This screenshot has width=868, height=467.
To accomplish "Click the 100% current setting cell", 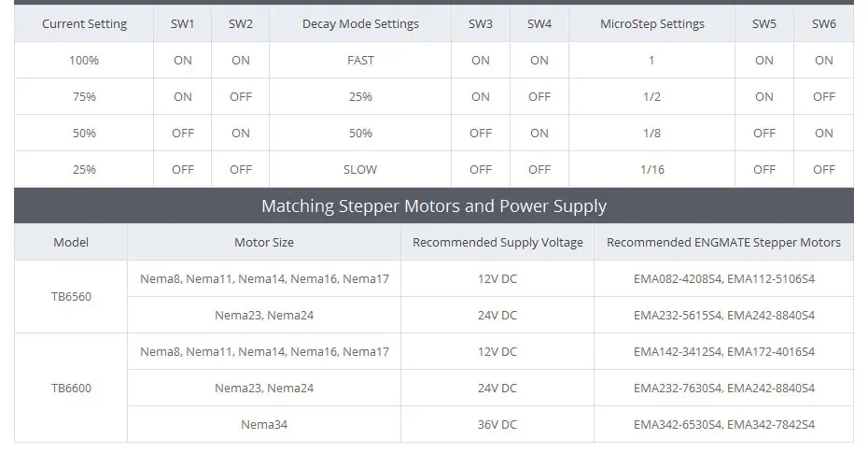I will pyautogui.click(x=84, y=60).
